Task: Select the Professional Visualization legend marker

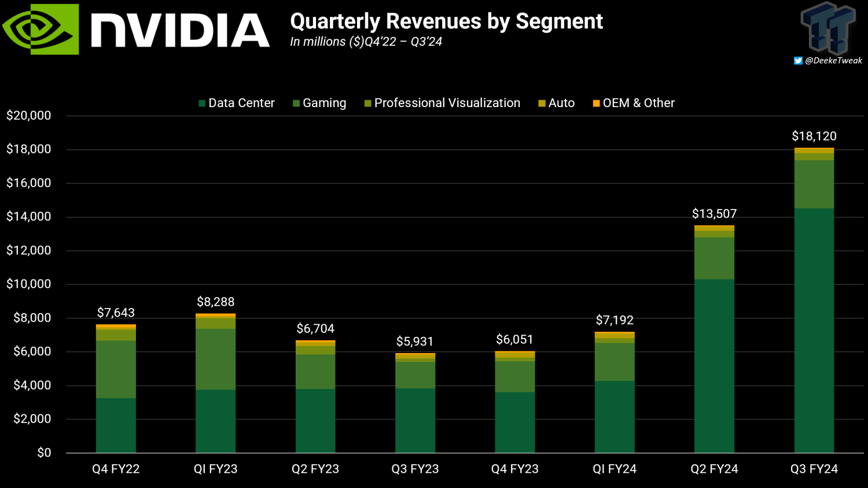Action: coord(367,104)
